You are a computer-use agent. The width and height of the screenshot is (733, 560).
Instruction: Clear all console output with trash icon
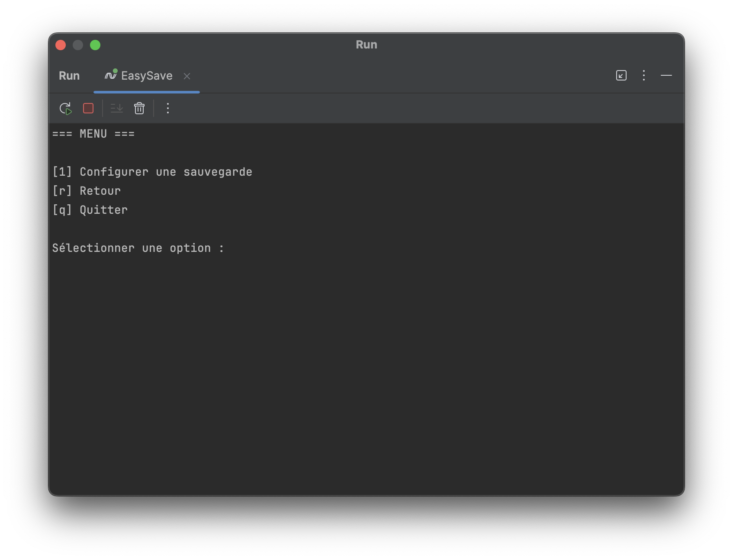coord(139,108)
